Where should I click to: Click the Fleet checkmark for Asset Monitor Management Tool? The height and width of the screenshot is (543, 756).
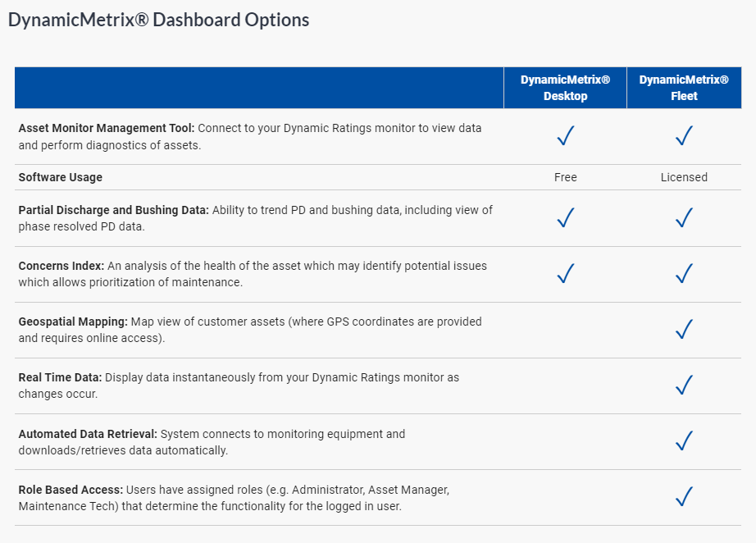pos(684,135)
